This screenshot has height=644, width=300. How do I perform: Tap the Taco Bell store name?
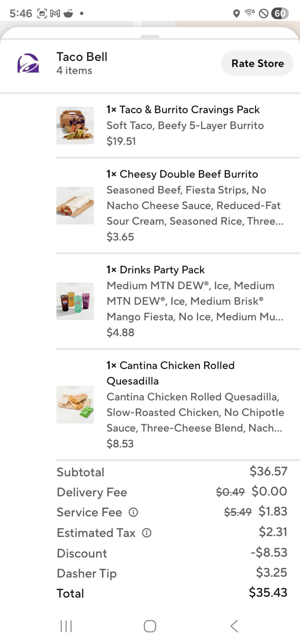[82, 57]
